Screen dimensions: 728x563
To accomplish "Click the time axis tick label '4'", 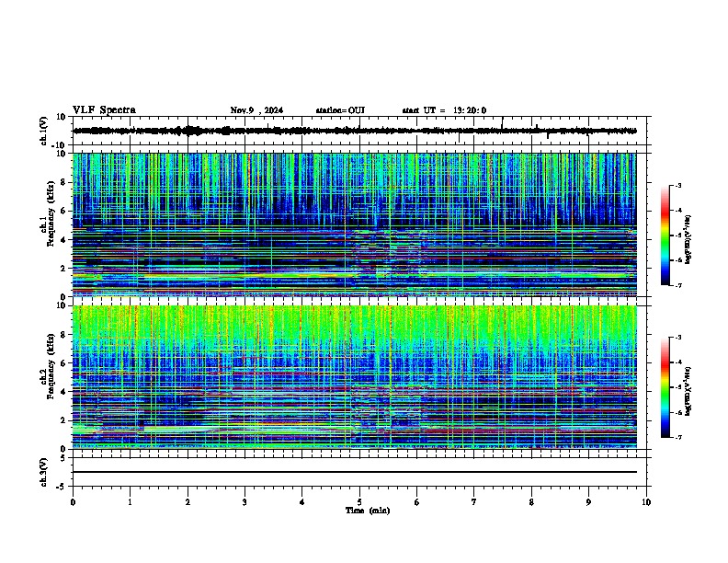I will point(301,502).
